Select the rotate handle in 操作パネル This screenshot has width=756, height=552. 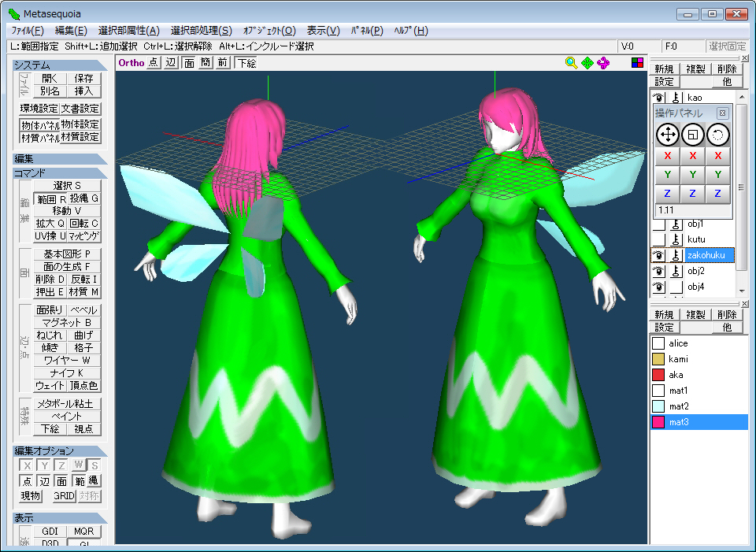point(717,134)
